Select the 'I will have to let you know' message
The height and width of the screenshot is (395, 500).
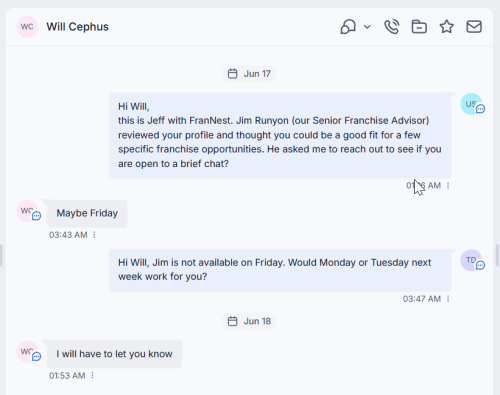click(x=114, y=354)
